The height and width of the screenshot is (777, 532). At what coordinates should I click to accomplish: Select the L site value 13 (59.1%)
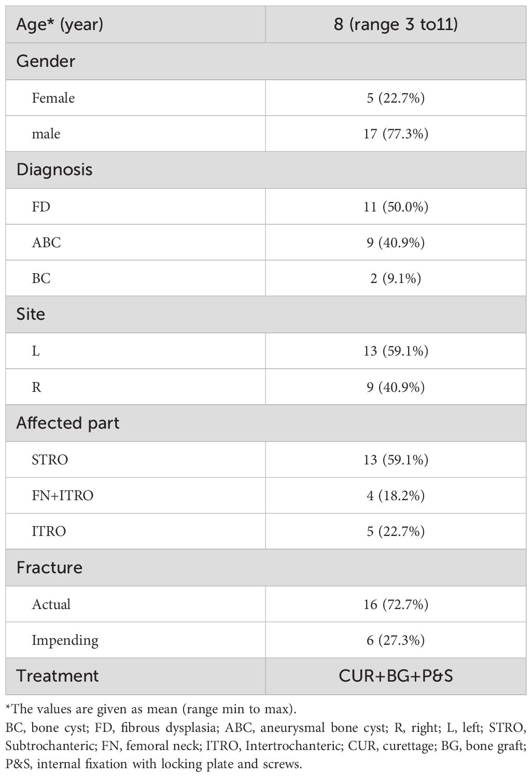[396, 351]
